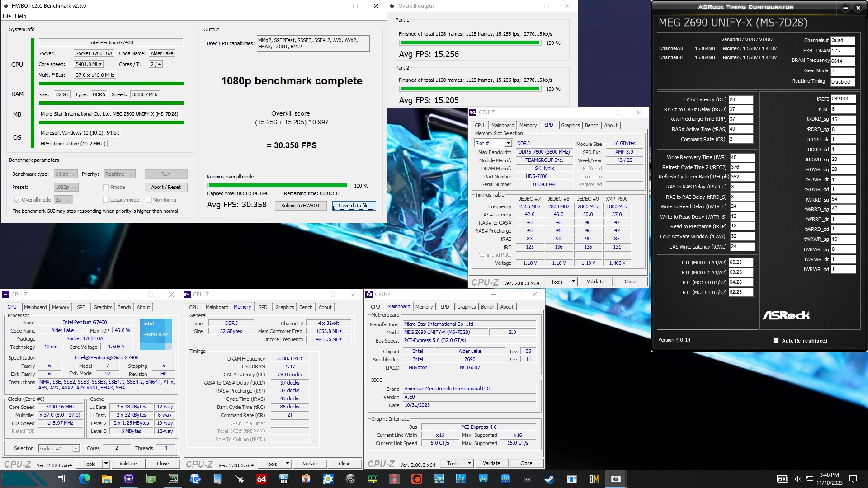
Task: Open the BM BenchMate taskbar icon
Action: pos(594,479)
